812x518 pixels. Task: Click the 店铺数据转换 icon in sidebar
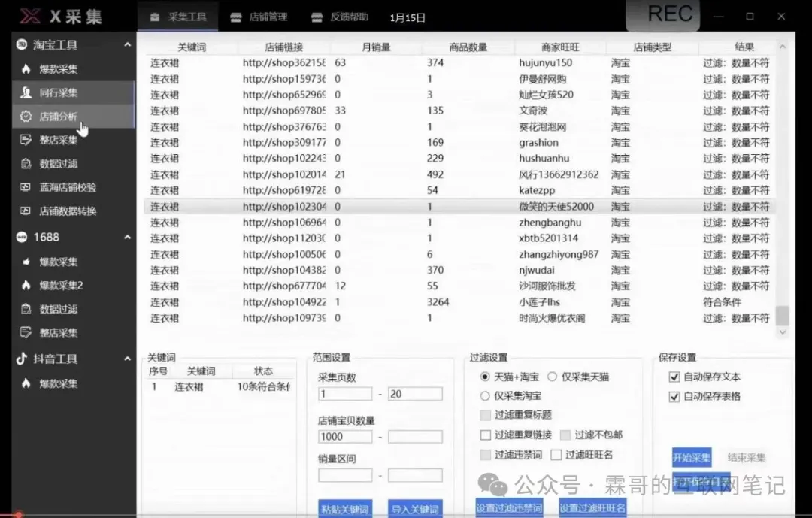[x=26, y=211]
